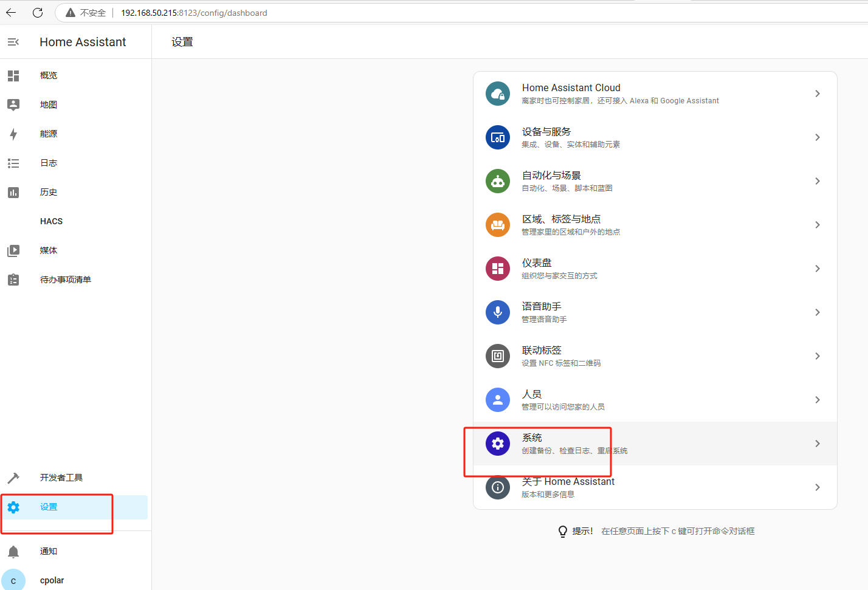This screenshot has width=868, height=590.
Task: Click the 自动化与场景 robot icon
Action: [498, 181]
